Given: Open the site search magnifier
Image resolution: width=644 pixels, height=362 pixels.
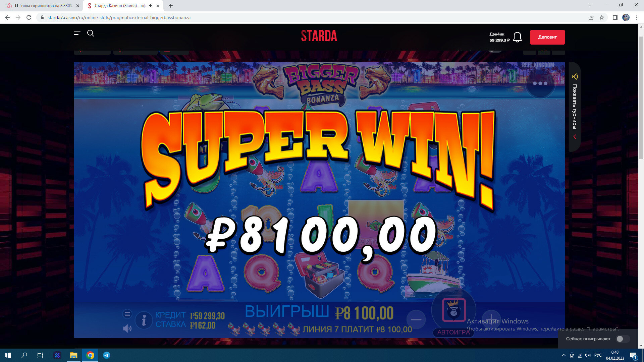Looking at the screenshot, I should coord(91,33).
